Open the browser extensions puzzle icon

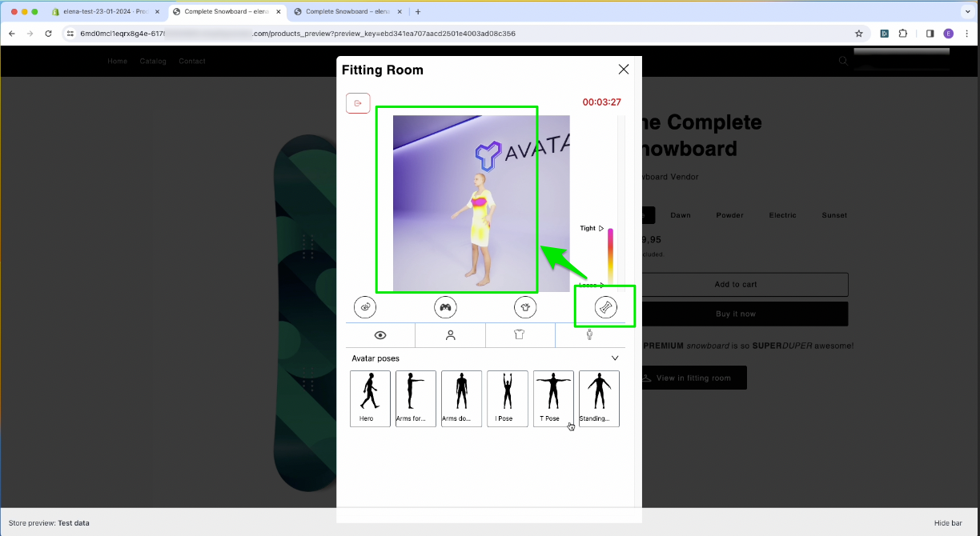(x=903, y=34)
